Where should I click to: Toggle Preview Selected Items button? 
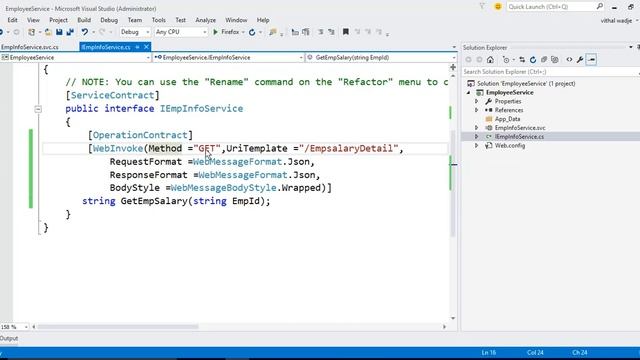[x=591, y=60]
